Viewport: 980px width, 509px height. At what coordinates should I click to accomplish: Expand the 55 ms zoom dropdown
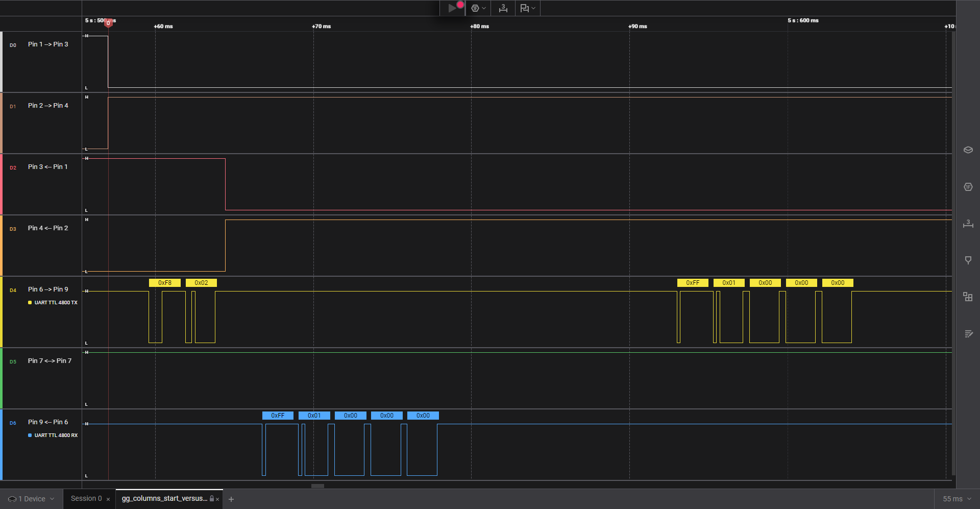pos(957,499)
